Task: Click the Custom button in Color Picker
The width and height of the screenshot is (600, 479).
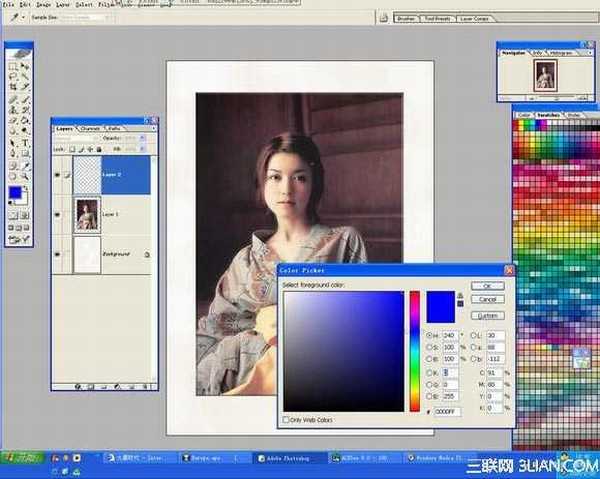Action: point(488,316)
